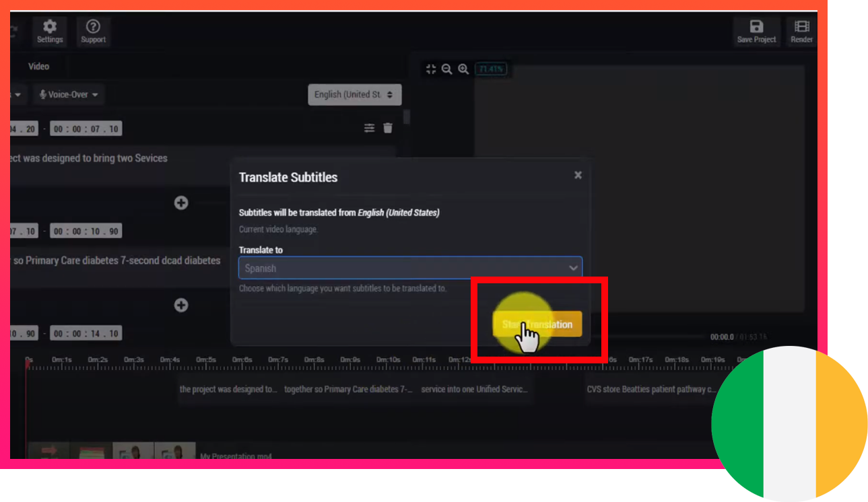Click the 0m:18s mark on the timeline ruler
The image size is (868, 502).
[677, 360]
